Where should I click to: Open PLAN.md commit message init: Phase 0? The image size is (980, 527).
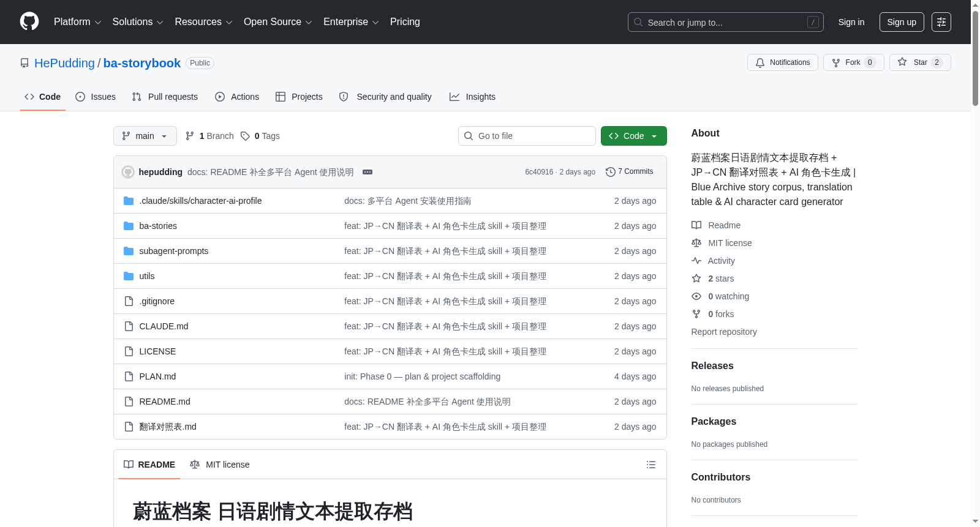point(422,376)
